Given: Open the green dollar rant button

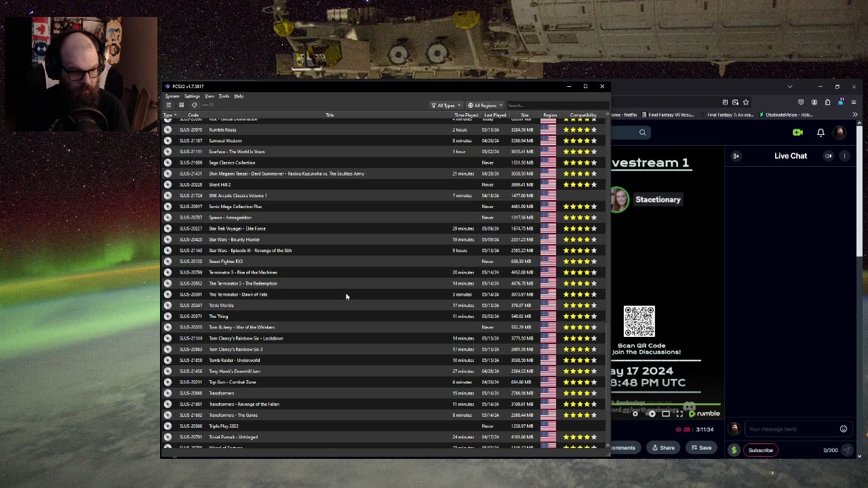Looking at the screenshot, I should [734, 450].
